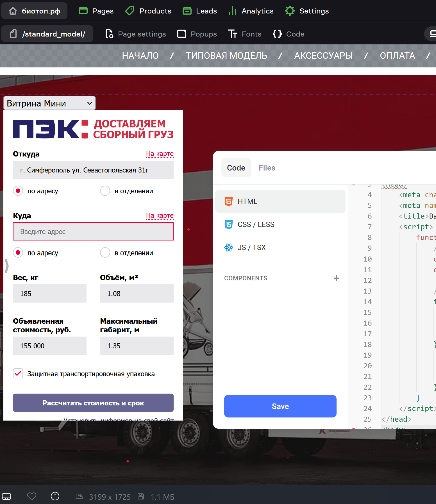Click the page file icon beside /standard_model/
436x504 pixels.
tap(13, 34)
